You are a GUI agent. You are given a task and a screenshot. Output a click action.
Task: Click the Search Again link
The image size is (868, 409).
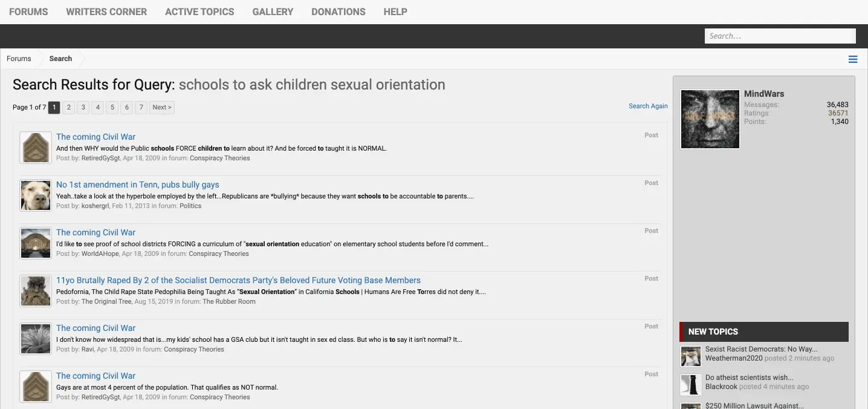(648, 106)
